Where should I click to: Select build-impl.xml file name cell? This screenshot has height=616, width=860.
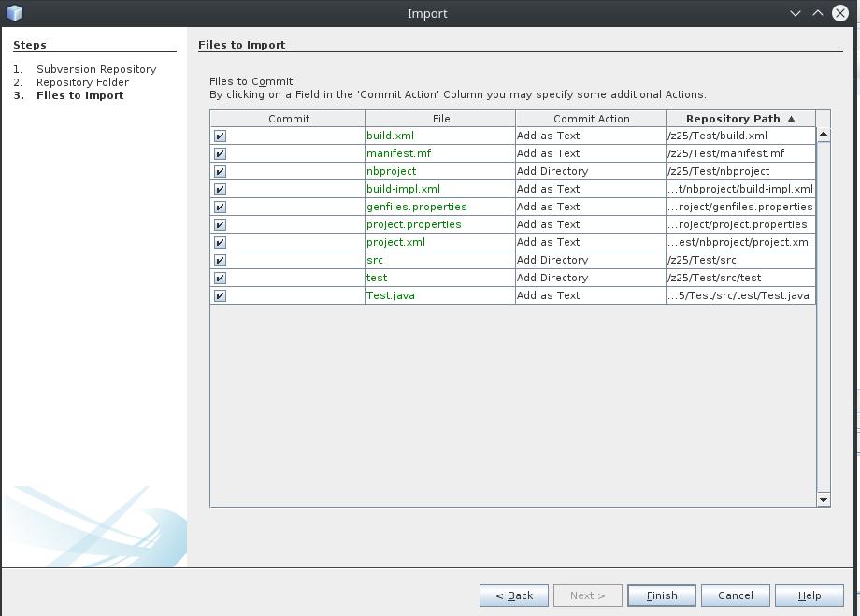coord(440,189)
